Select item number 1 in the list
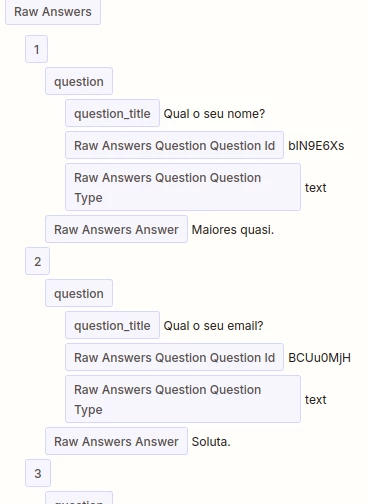 (37, 49)
